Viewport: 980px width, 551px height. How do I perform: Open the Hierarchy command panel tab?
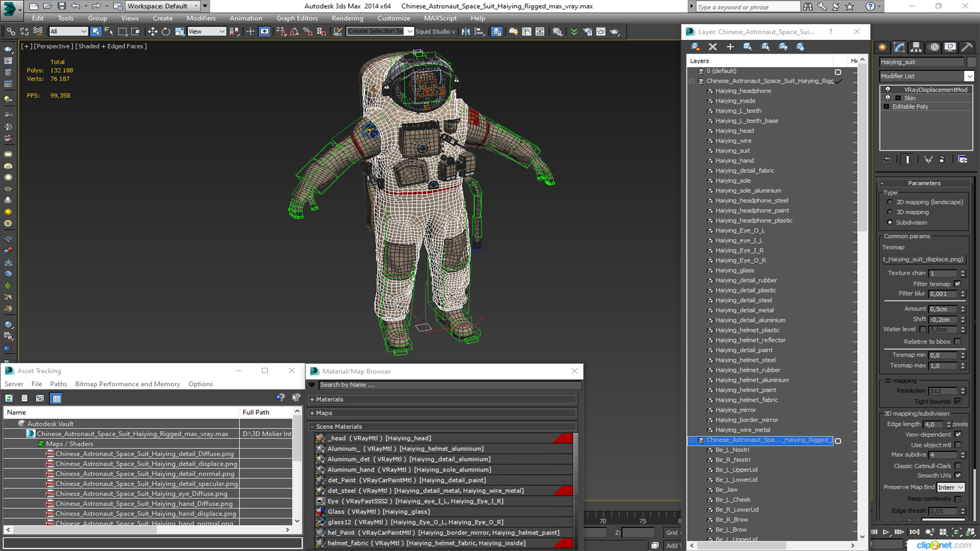pyautogui.click(x=916, y=47)
